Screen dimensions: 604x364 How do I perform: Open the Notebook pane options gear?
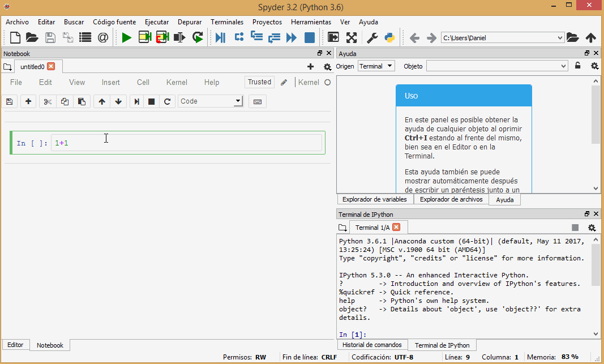coord(327,67)
